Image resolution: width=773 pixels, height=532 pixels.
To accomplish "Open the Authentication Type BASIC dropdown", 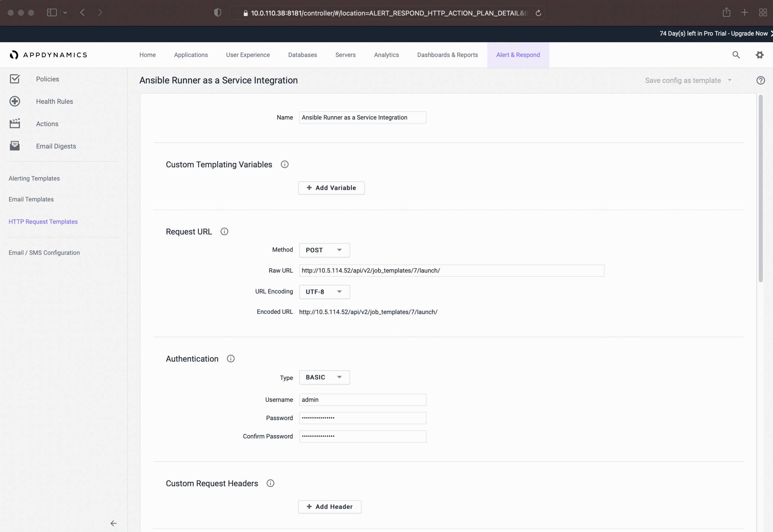I will tap(324, 377).
